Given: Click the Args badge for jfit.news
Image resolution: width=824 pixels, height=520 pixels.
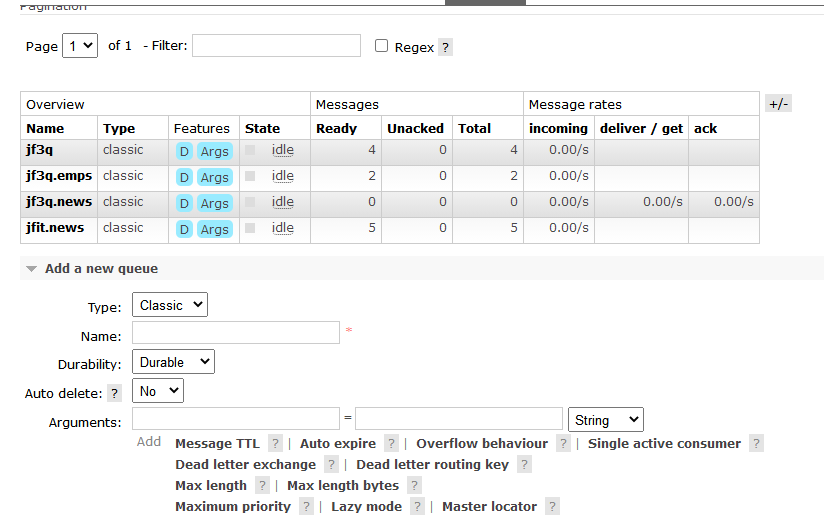Looking at the screenshot, I should 214,230.
